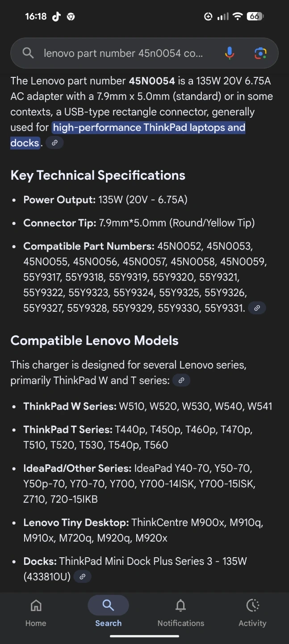The width and height of the screenshot is (289, 644).
Task: Open source link after compatible part numbers
Action: (x=257, y=308)
